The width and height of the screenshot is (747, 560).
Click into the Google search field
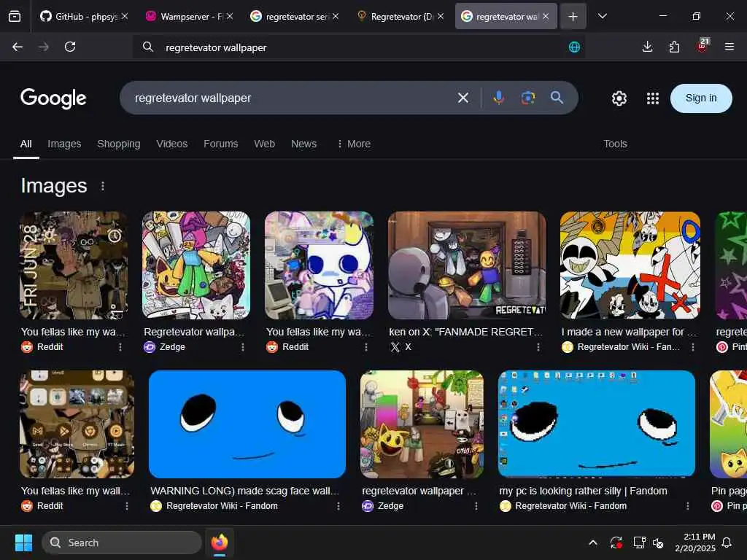290,98
